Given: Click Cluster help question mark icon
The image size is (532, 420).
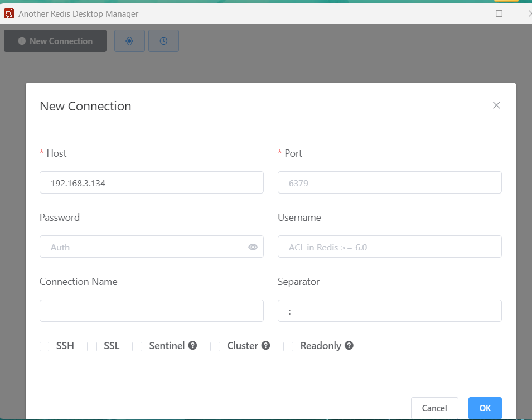Looking at the screenshot, I should click(265, 345).
